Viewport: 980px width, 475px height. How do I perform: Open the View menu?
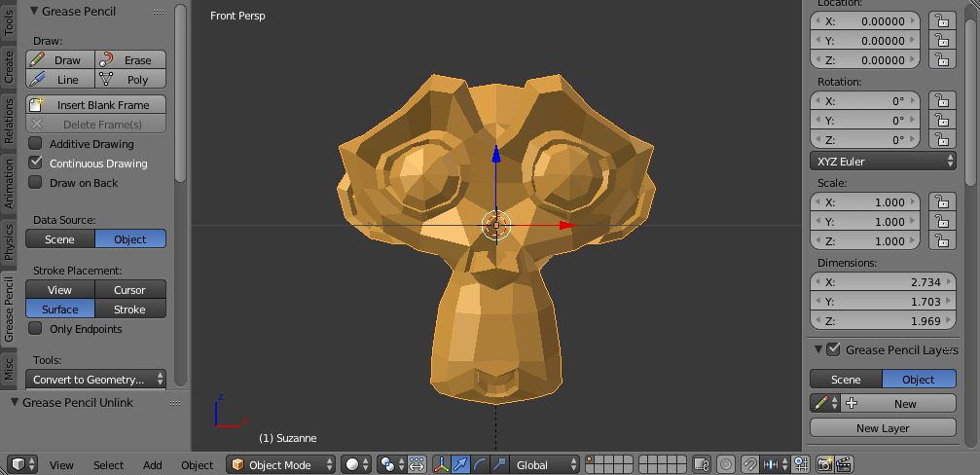click(x=62, y=465)
